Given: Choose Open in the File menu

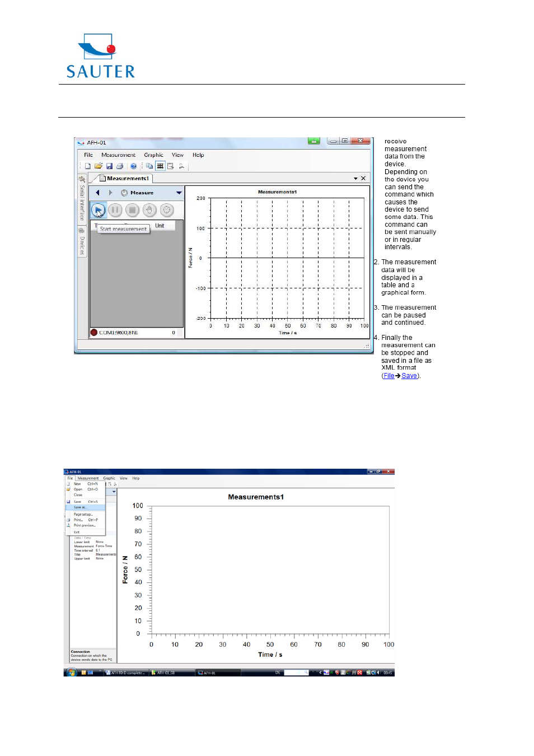Looking at the screenshot, I should tap(86, 489).
